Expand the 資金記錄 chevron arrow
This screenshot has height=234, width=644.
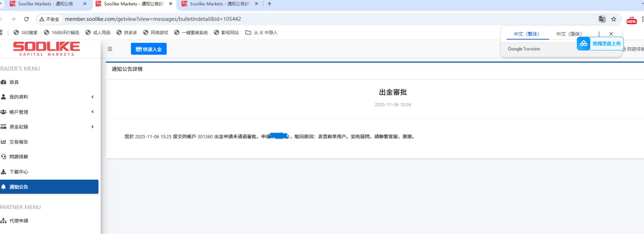pos(93,127)
